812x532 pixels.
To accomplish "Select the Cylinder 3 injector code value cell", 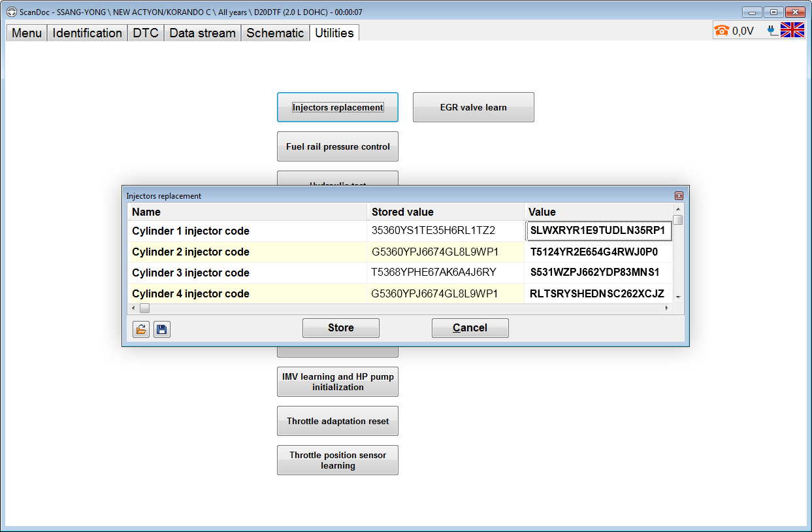I will (598, 273).
